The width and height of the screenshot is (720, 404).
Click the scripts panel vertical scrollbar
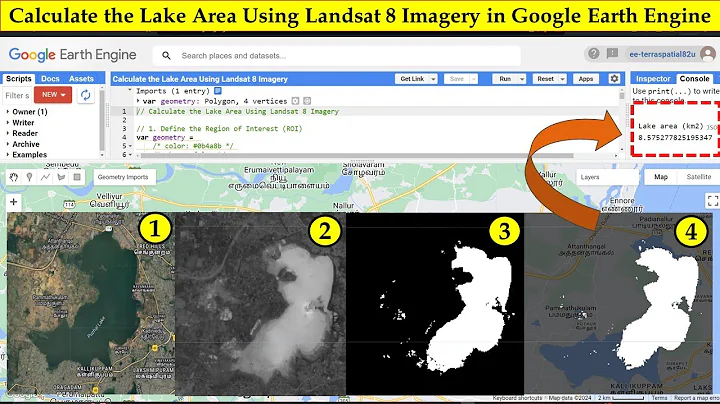click(x=102, y=122)
